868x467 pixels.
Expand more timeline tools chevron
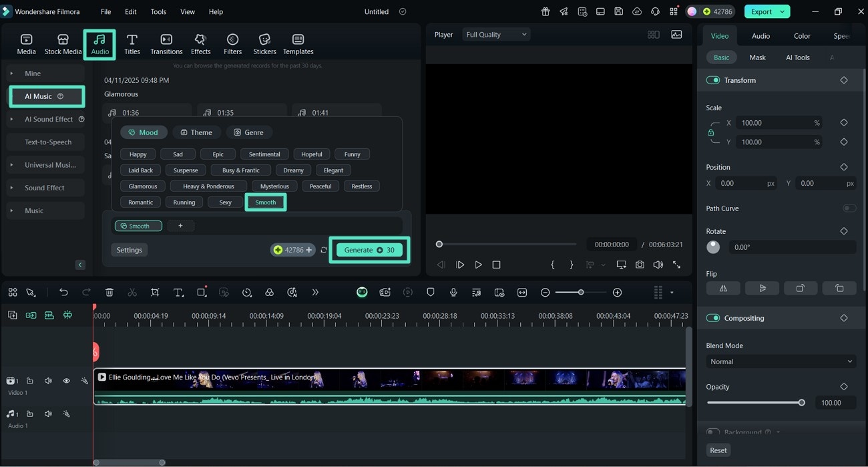[x=315, y=292]
